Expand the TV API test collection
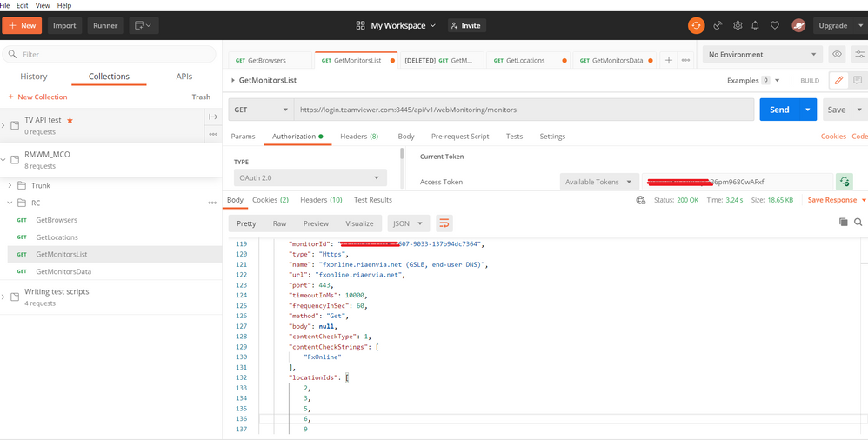Image resolution: width=868 pixels, height=440 pixels. point(3,125)
